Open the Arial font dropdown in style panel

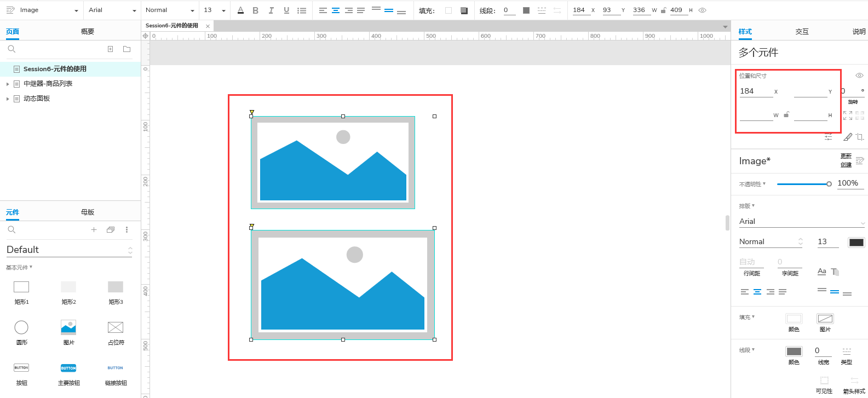pos(802,222)
